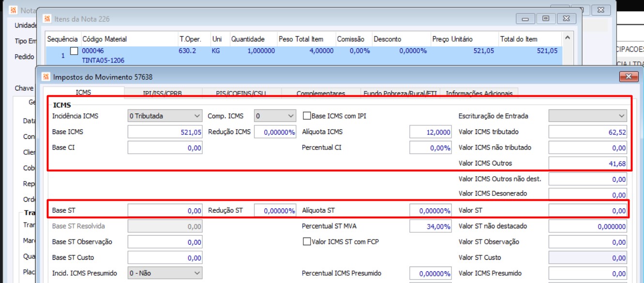
Task: Click the Alíquota ICMS field showing 12,0000
Action: pyautogui.click(x=430, y=132)
